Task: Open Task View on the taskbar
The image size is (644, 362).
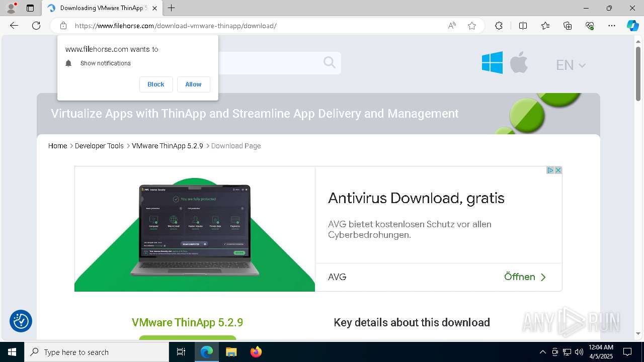Action: 181,352
